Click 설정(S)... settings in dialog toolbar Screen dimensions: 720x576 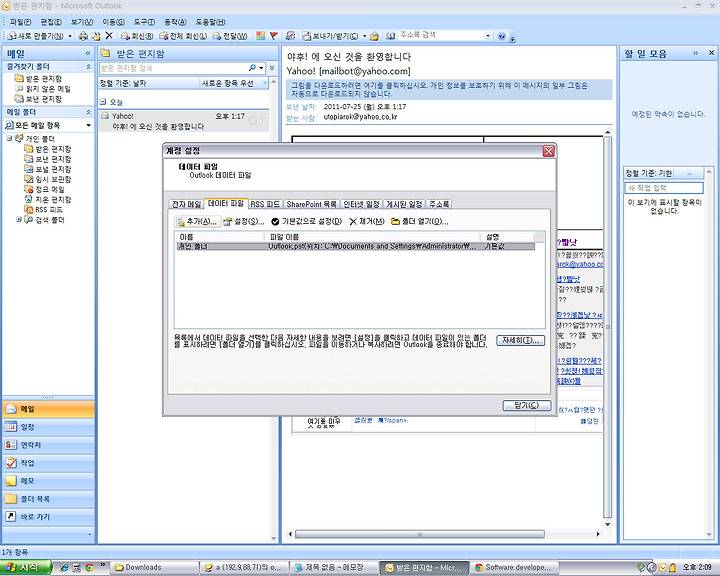(x=244, y=221)
